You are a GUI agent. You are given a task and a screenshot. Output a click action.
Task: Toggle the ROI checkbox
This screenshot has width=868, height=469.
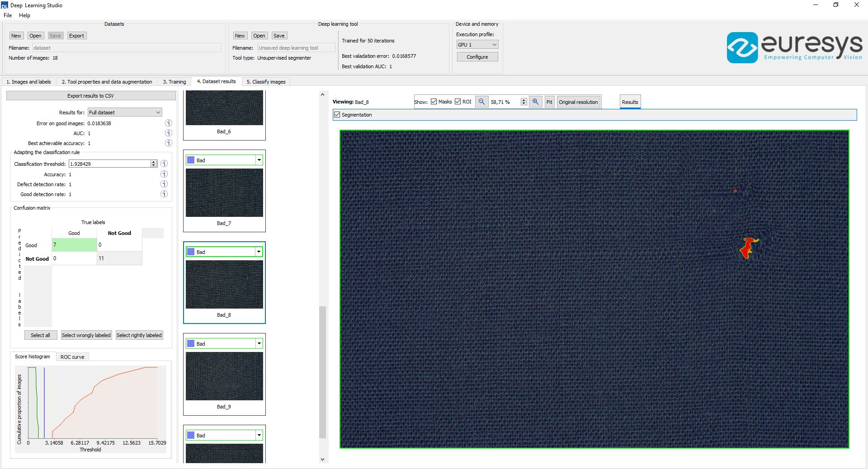tap(458, 102)
